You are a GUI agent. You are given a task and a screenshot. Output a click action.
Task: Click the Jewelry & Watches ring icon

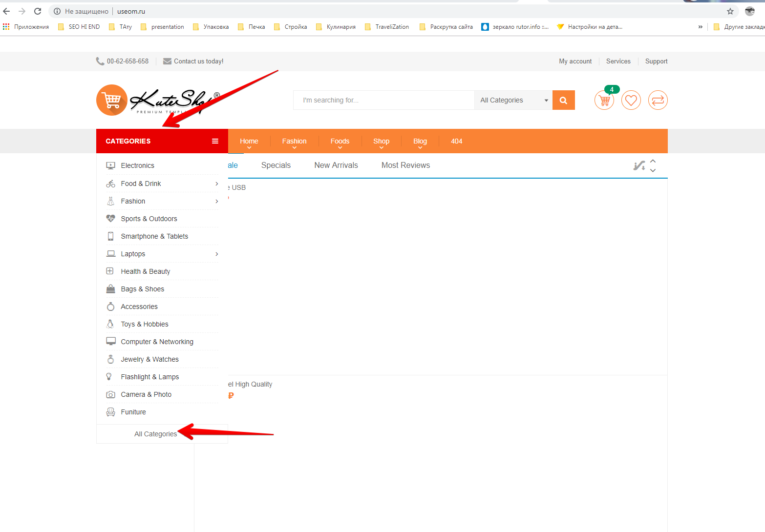coord(110,359)
